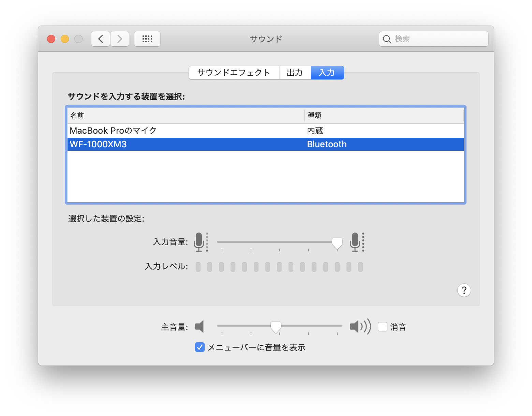Click the high input volume microphone icon
532x416 pixels.
356,242
